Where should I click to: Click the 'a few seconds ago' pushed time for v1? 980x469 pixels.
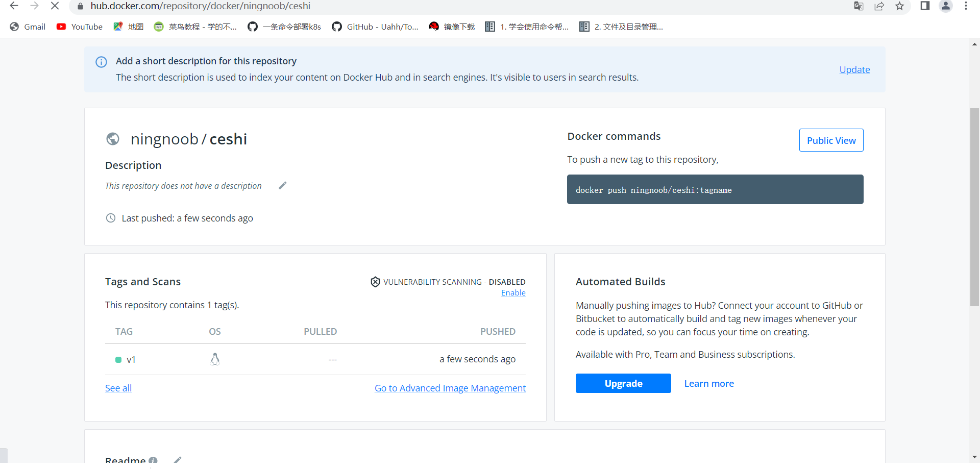click(477, 359)
